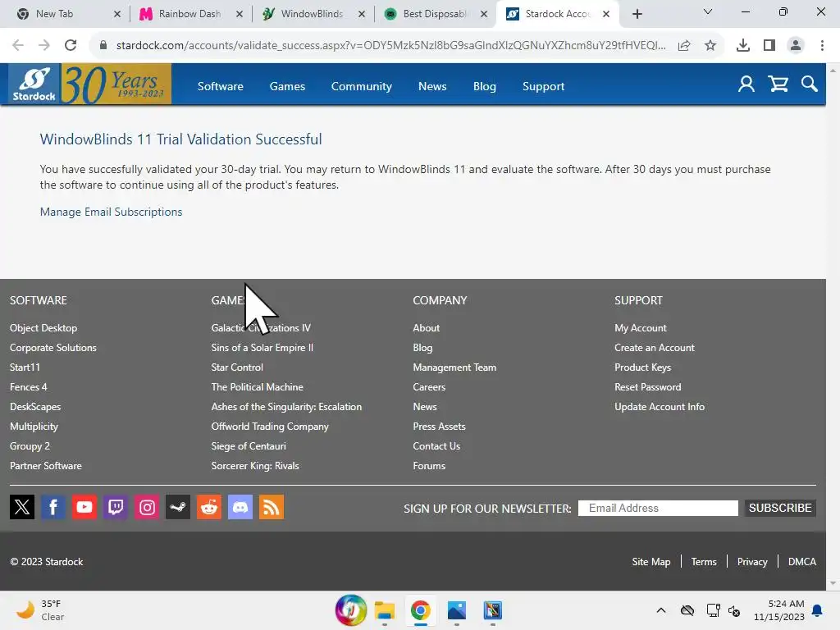Viewport: 840px width, 630px height.
Task: Open Privacy footer link
Action: pyautogui.click(x=752, y=561)
